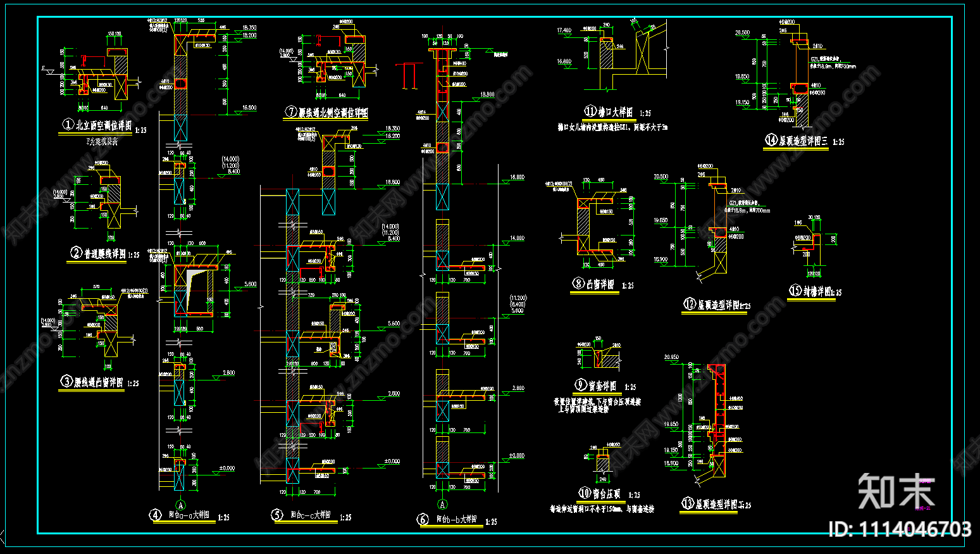Click the '19.850' elevation value
The height and width of the screenshot is (554, 980).
tap(742, 77)
